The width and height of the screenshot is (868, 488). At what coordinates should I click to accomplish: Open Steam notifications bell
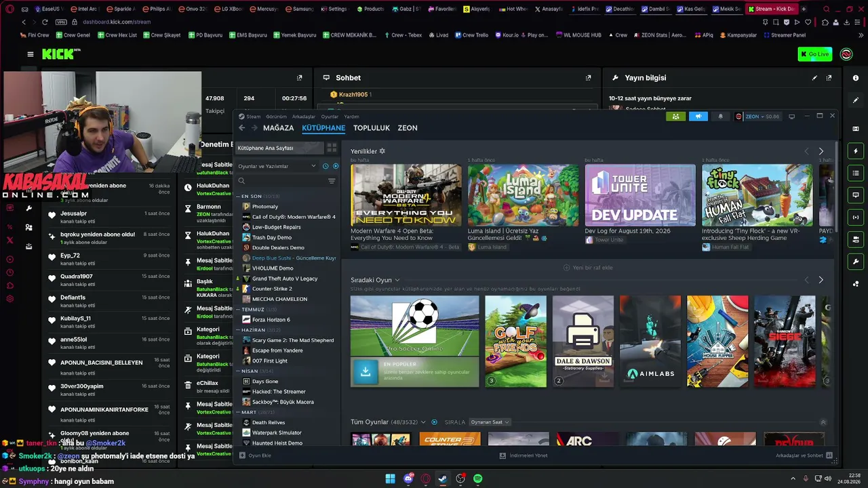click(x=720, y=117)
